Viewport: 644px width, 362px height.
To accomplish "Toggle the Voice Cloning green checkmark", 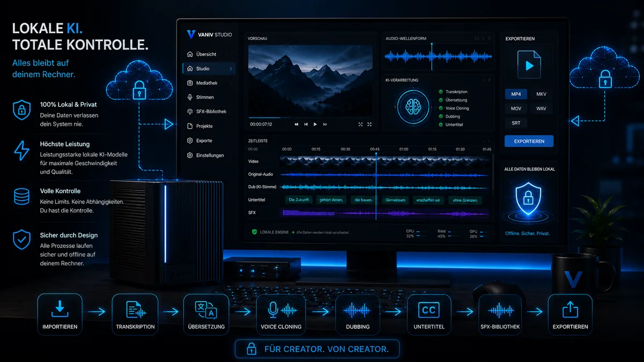I will pos(441,108).
